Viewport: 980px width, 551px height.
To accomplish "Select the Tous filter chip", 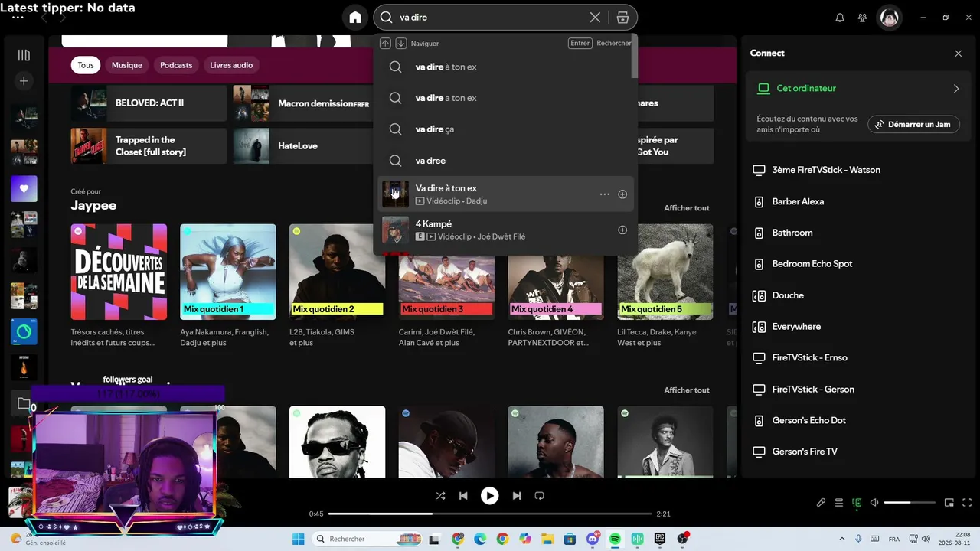I will 86,65.
